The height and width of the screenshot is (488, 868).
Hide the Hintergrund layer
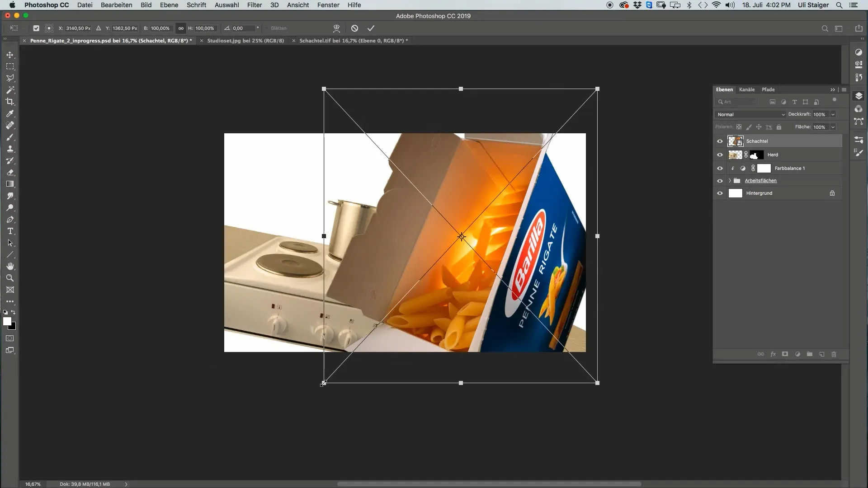click(x=720, y=193)
